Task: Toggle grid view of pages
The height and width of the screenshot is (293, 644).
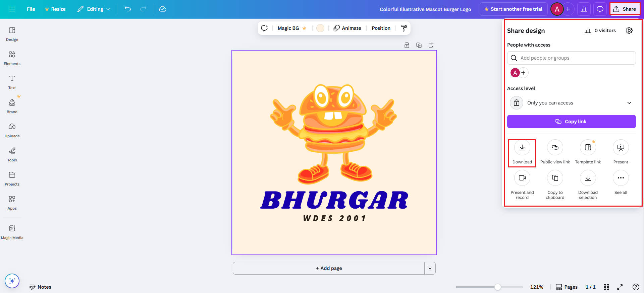Action: [606, 287]
